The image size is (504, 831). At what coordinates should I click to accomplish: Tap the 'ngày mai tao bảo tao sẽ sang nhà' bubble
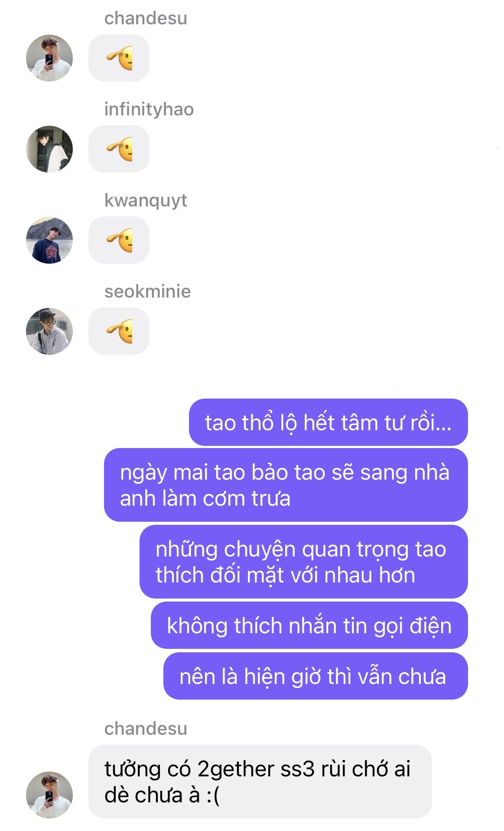point(286,485)
